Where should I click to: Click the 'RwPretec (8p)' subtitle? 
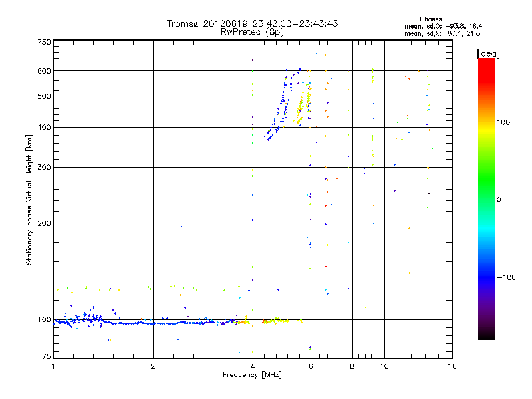tap(253, 32)
